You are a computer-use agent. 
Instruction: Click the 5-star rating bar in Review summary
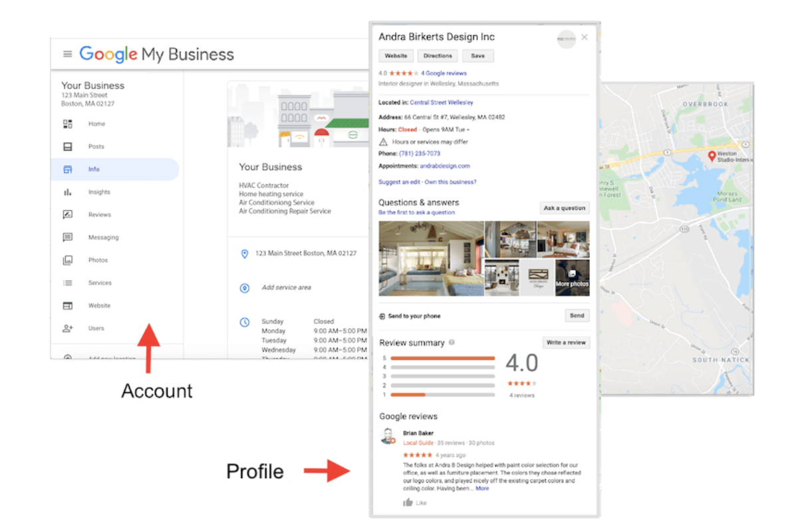point(443,358)
